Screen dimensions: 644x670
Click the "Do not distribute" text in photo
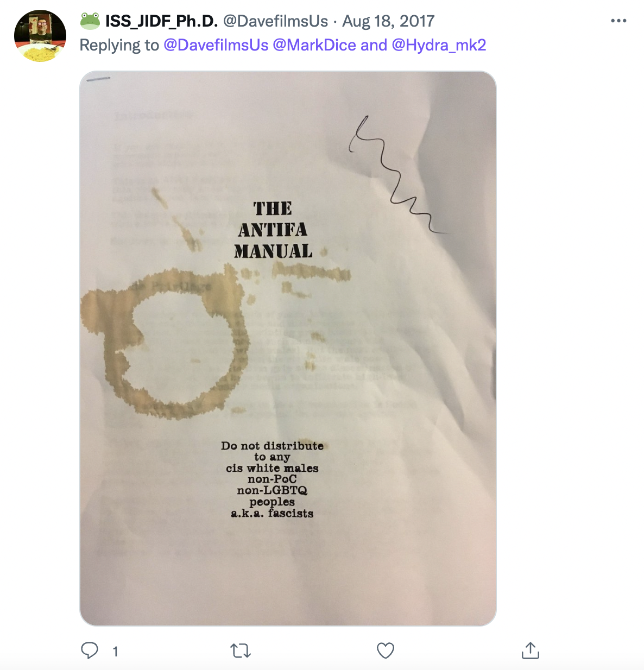click(x=272, y=446)
